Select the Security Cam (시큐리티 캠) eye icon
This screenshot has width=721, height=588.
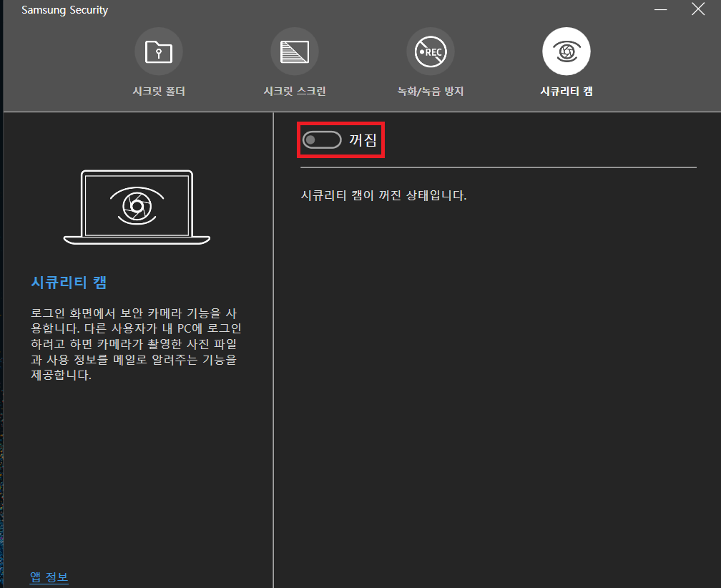coord(566,52)
